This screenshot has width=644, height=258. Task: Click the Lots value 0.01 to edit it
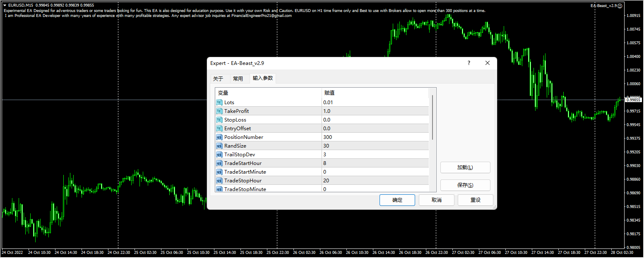(327, 102)
